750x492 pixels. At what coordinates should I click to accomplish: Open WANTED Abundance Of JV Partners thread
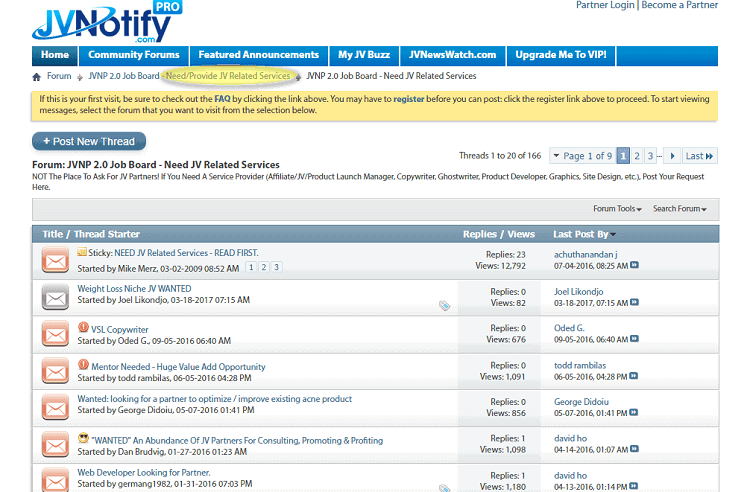point(237,440)
